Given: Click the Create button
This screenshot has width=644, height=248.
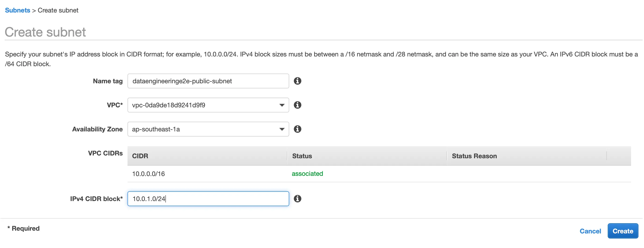Looking at the screenshot, I should pyautogui.click(x=623, y=231).
